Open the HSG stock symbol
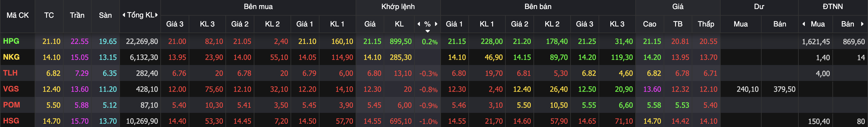Image resolution: width=868 pixels, height=127 pixels. pyautogui.click(x=11, y=121)
